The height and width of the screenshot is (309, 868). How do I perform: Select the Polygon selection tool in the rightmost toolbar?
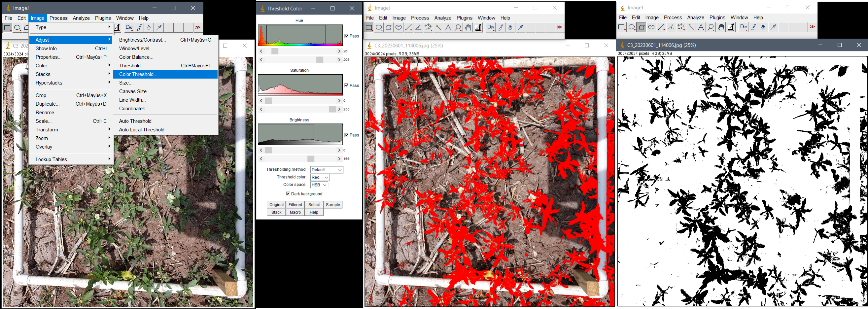click(x=642, y=27)
